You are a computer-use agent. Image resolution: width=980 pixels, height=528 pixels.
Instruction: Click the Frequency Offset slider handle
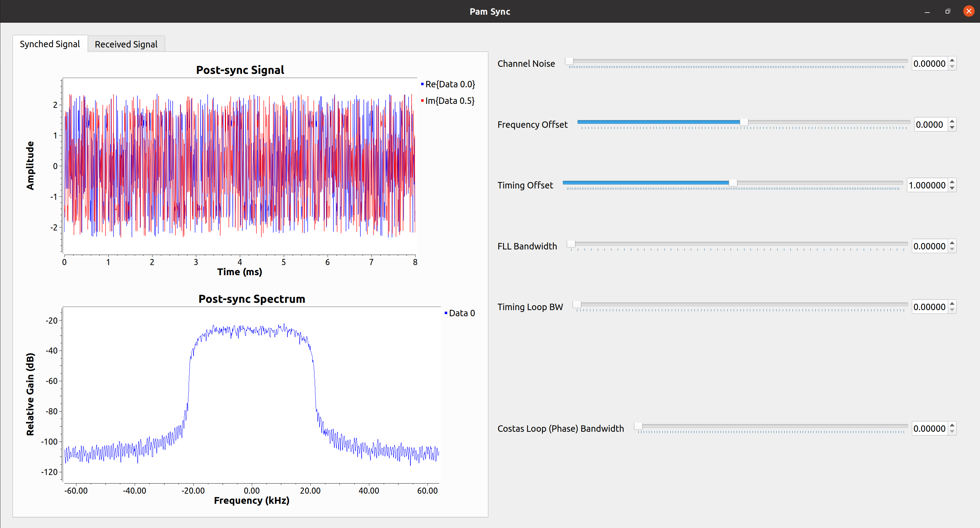coord(744,122)
